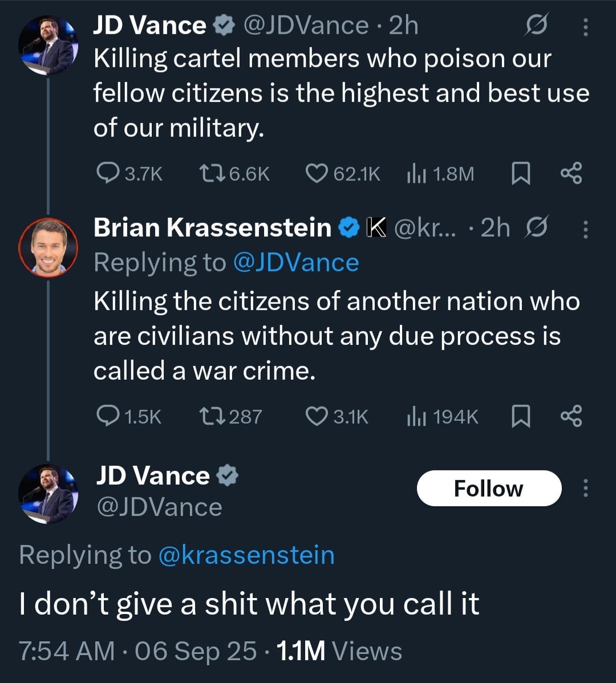Reply to the top JD Vance tweet

[x=107, y=173]
